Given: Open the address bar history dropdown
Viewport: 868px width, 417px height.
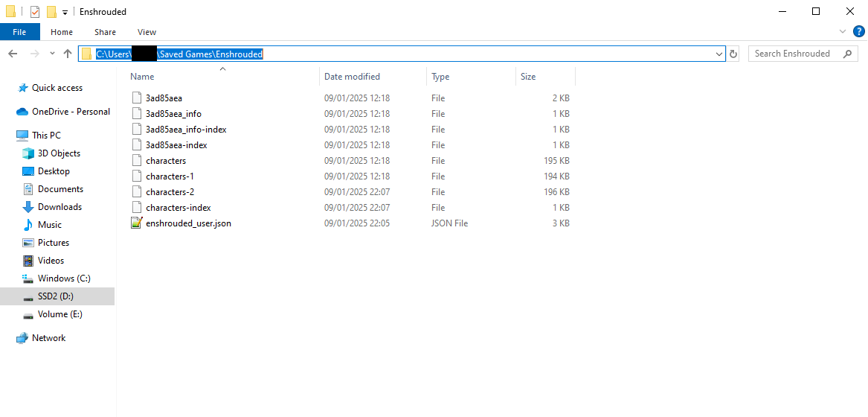Looking at the screenshot, I should [719, 54].
